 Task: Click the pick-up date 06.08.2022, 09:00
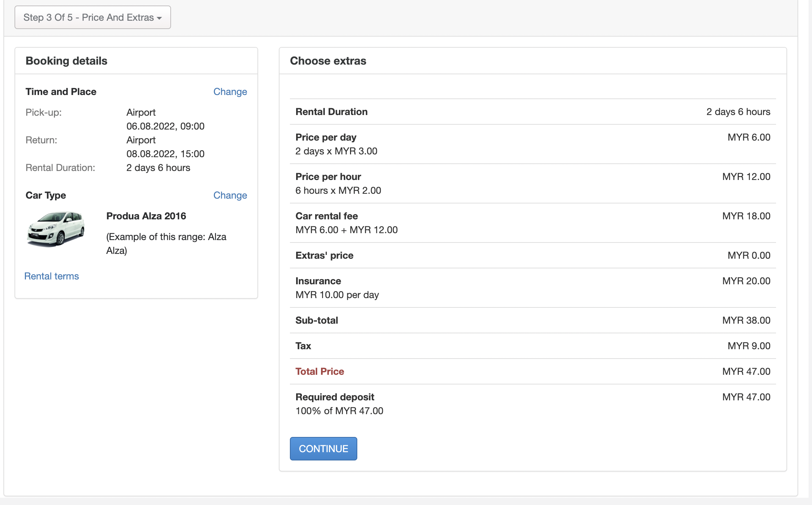[x=165, y=126]
